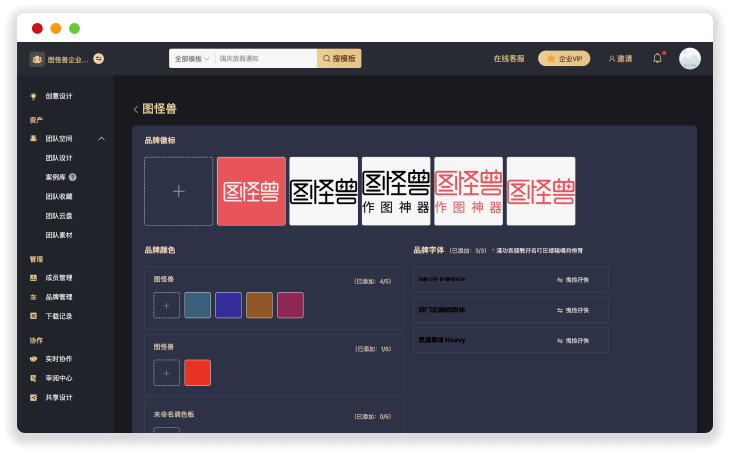Add color to first 图怪兽 palette
Image resolution: width=730 pixels, height=454 pixels.
click(167, 305)
